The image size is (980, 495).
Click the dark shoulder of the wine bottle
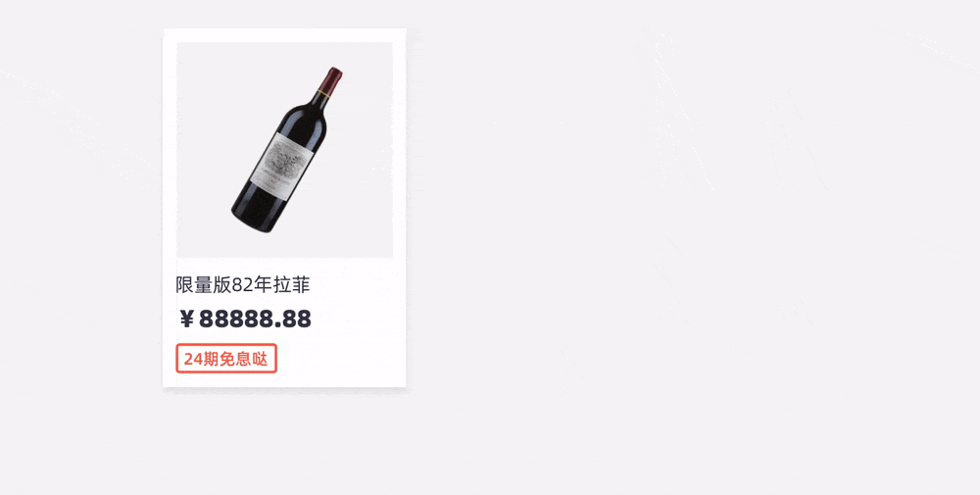click(306, 123)
